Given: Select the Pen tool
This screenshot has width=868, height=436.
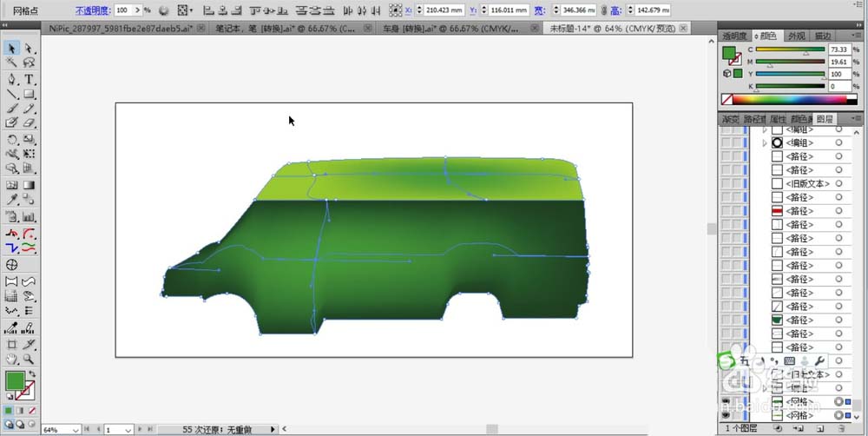Looking at the screenshot, I should point(11,79).
